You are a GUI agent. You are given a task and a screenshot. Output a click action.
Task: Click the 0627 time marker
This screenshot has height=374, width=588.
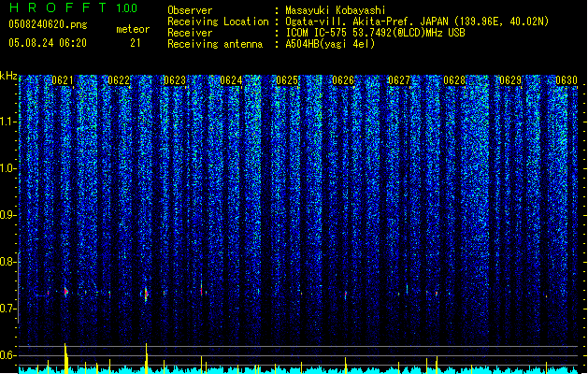click(x=398, y=80)
